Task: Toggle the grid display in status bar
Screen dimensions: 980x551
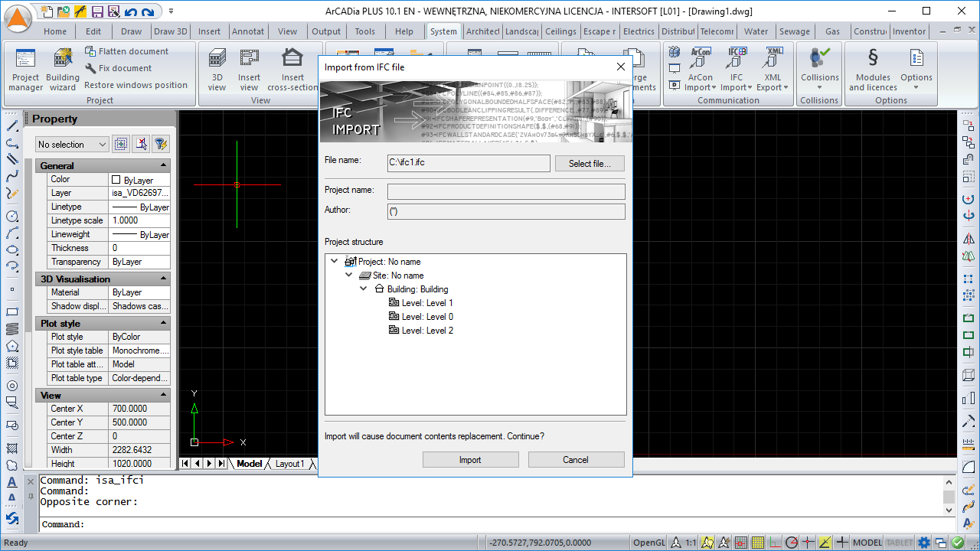Action: [x=757, y=543]
